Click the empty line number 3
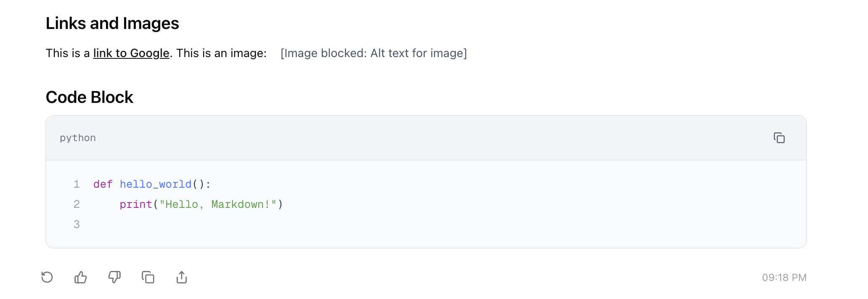This screenshot has width=868, height=299. pyautogui.click(x=77, y=225)
